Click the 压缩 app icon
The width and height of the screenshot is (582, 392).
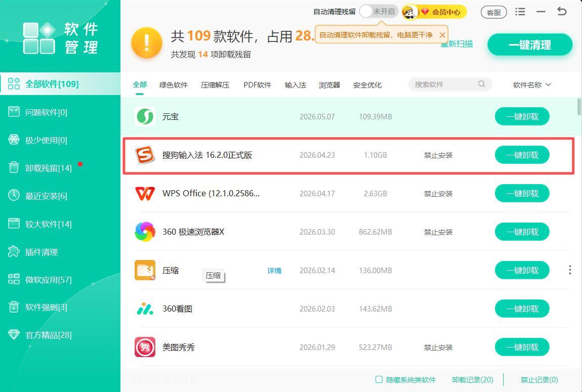tap(145, 271)
